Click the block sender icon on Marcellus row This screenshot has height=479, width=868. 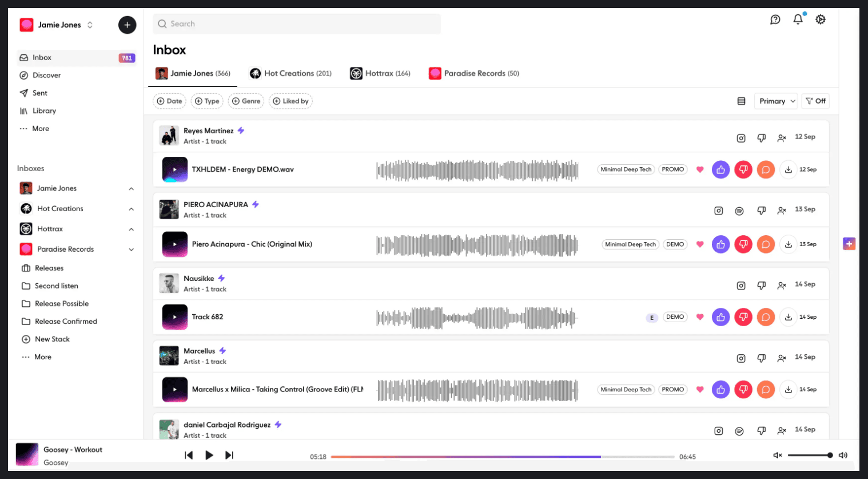click(782, 358)
